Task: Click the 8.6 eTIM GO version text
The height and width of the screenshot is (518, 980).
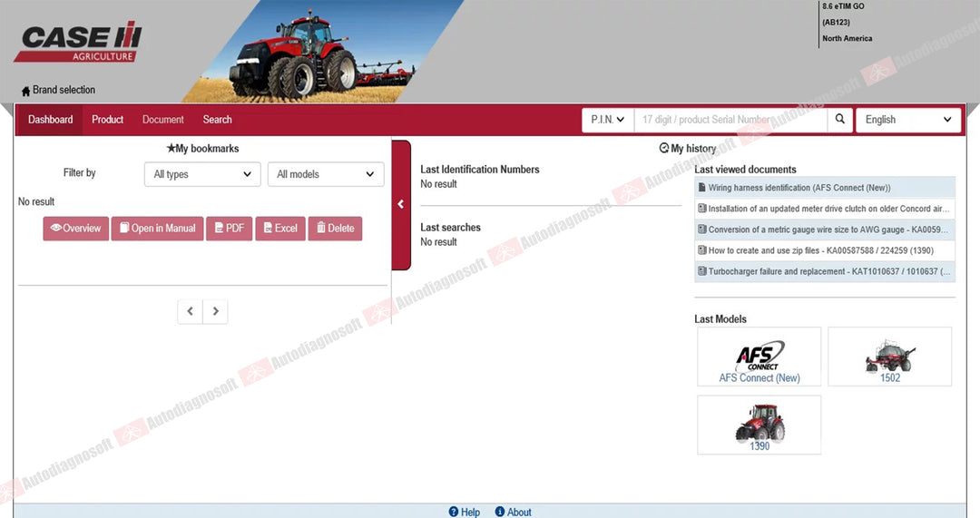Action: 843,6
